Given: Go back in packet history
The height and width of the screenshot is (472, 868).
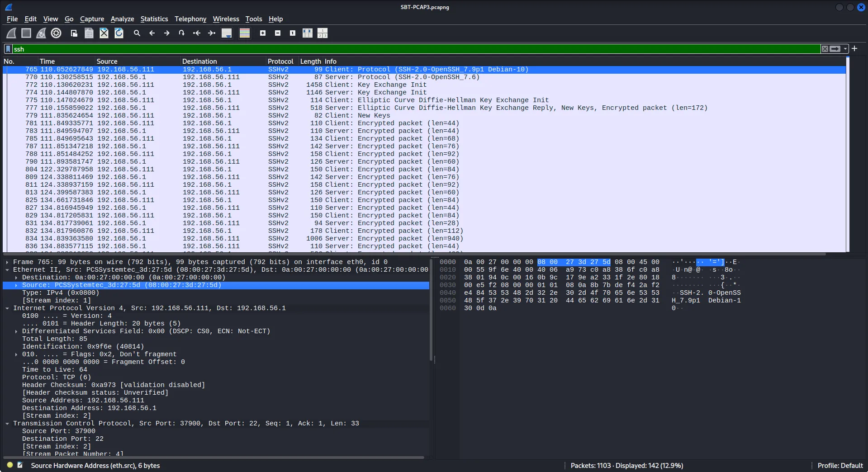Looking at the screenshot, I should click(152, 33).
